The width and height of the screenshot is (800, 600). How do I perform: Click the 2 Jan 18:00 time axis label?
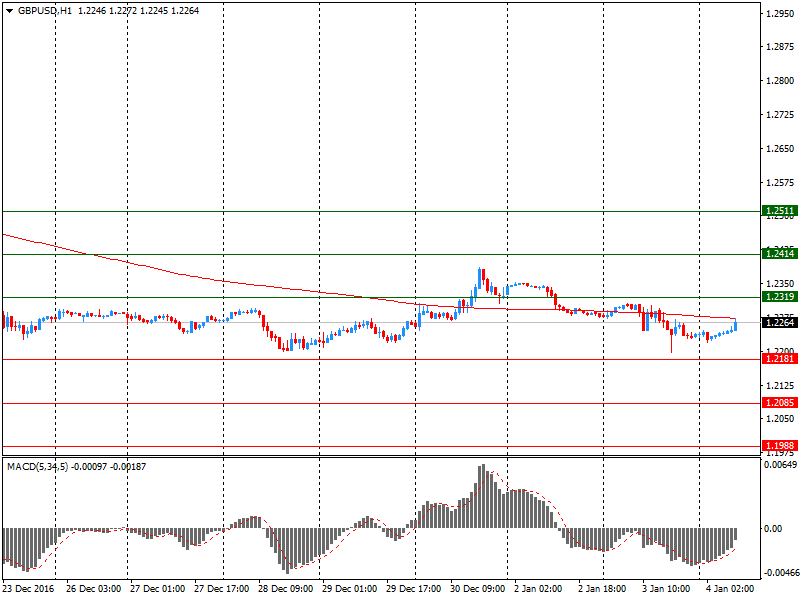click(602, 589)
